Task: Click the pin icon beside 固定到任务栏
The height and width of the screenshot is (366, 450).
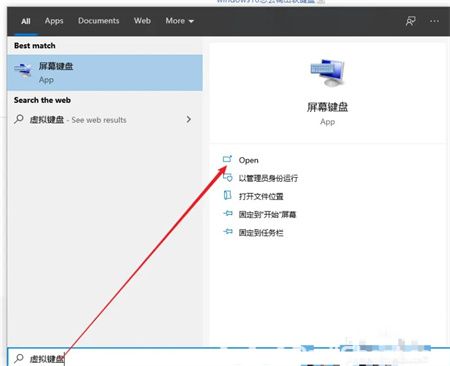Action: tap(228, 231)
